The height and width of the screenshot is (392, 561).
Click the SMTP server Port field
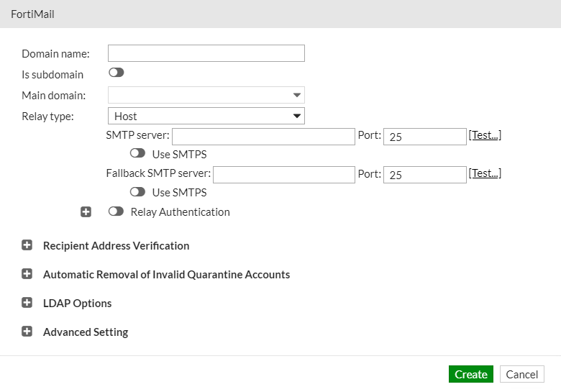[425, 136]
